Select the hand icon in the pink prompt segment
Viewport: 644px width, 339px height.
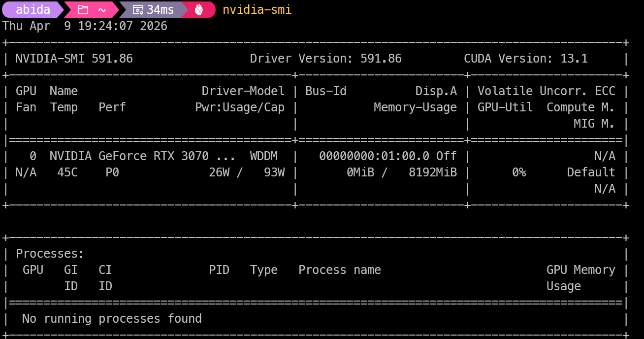199,9
